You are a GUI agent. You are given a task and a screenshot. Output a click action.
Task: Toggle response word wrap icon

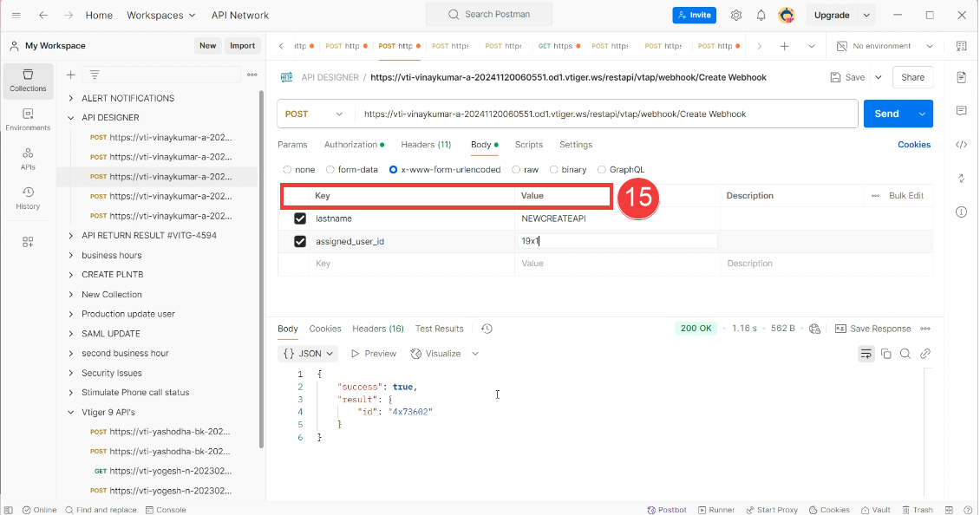866,354
